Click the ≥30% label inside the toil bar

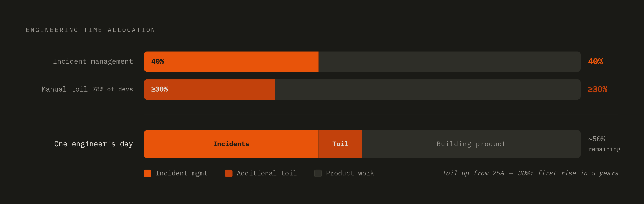160,89
